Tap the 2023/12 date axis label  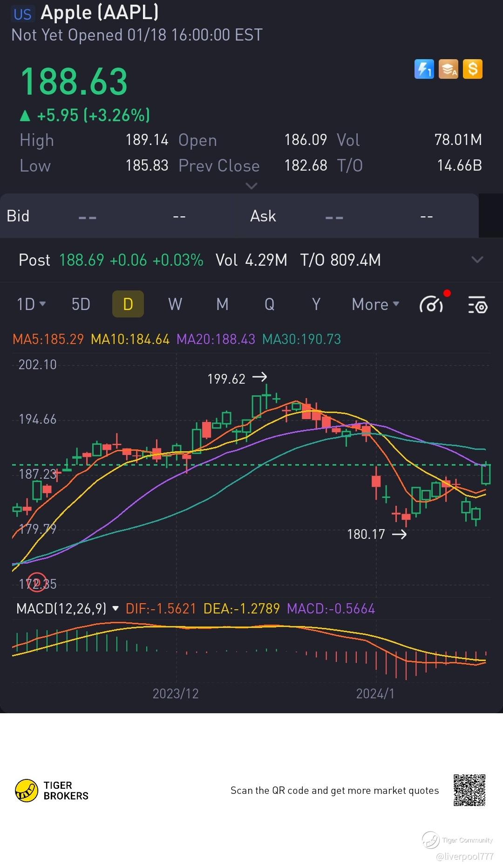pyautogui.click(x=176, y=694)
